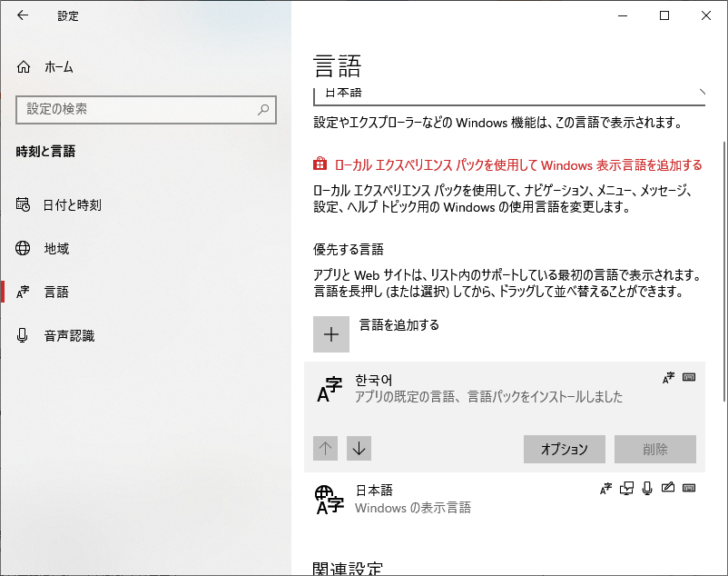
Task: Click オプション button for 한국어
Action: tap(564, 449)
